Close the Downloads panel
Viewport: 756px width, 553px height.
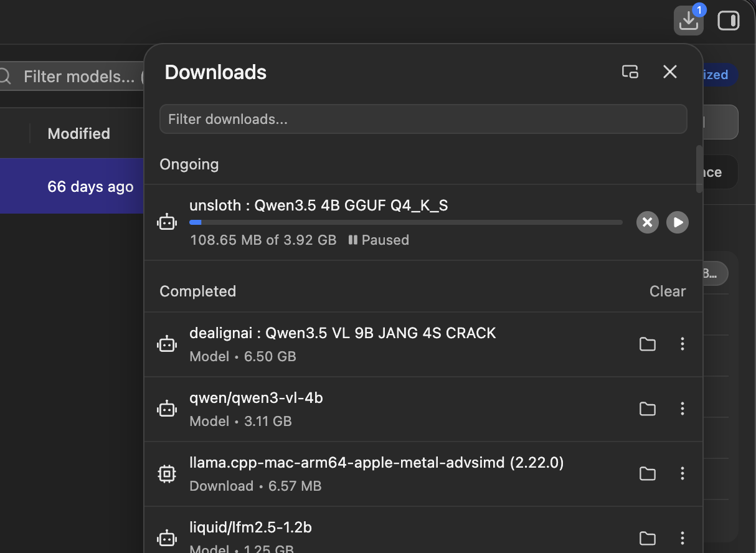pos(670,72)
